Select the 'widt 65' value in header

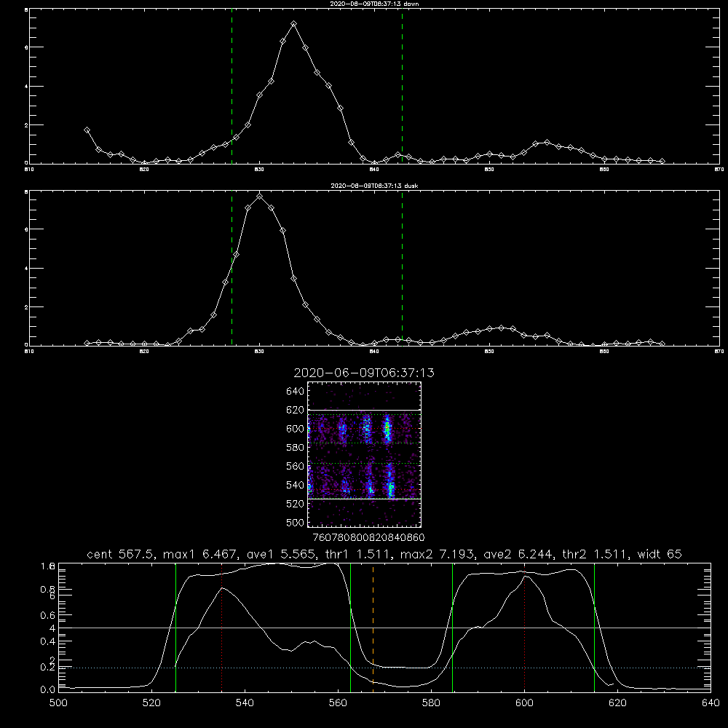point(660,554)
